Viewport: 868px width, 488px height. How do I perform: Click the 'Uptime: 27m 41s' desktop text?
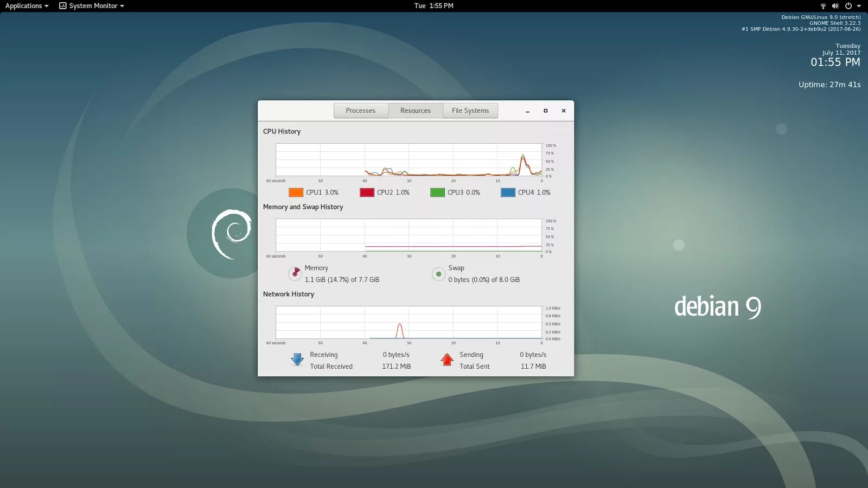click(x=829, y=85)
